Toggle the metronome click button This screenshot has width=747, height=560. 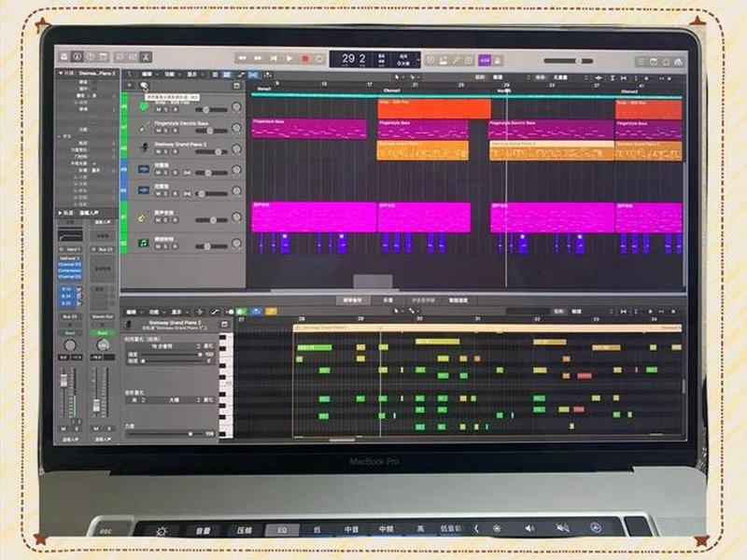tap(498, 61)
